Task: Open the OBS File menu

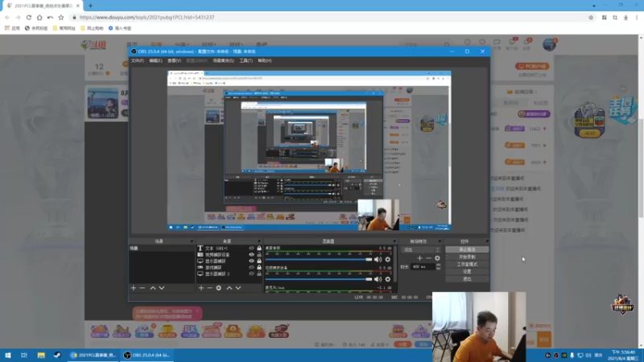Action: click(x=137, y=61)
